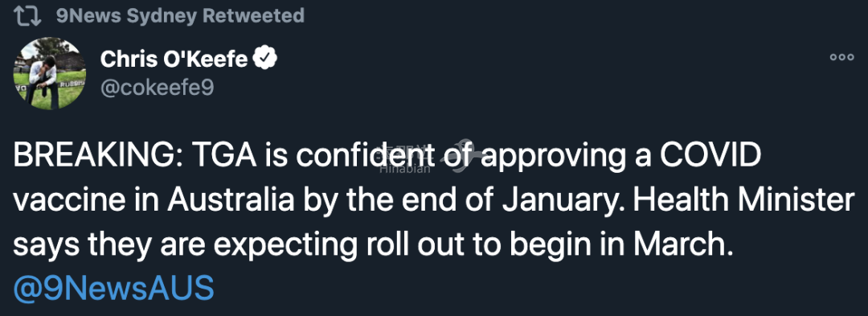
Task: Click the phrase Health Minister in the tweet
Action: [743, 200]
